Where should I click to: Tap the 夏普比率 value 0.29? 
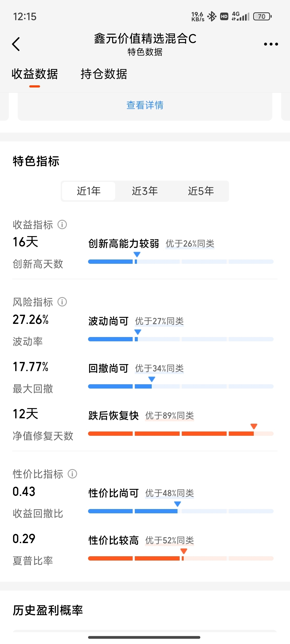click(x=24, y=539)
